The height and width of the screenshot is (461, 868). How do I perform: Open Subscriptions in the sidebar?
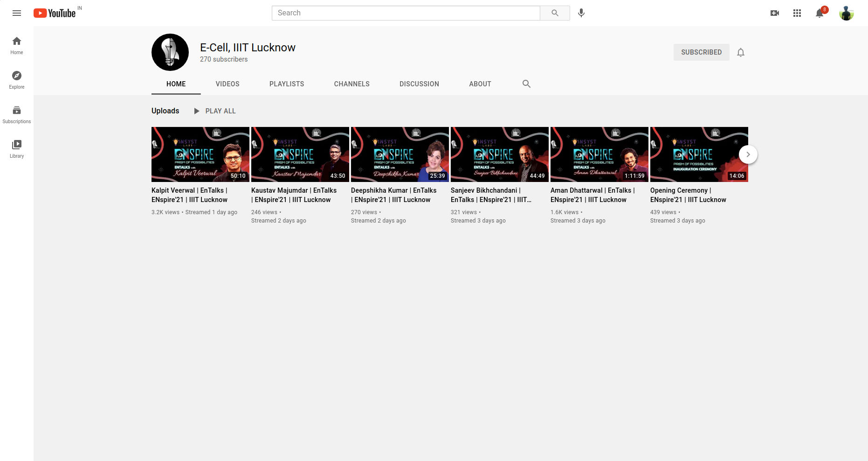17,115
